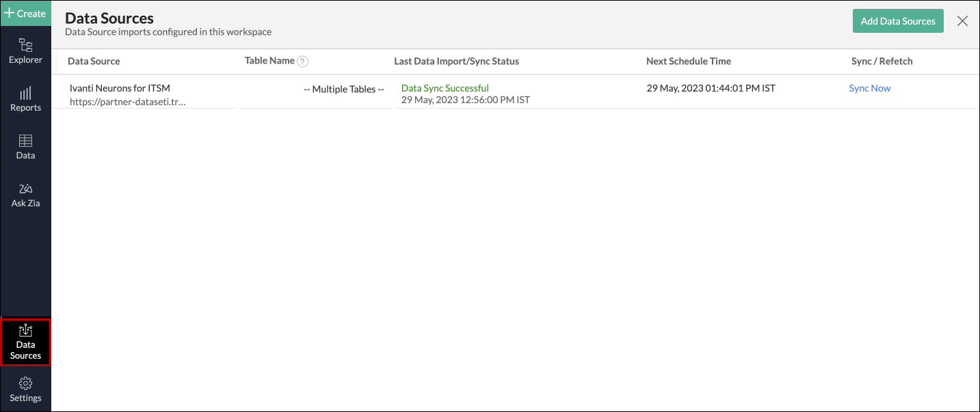
Task: Open Ask Zia from the sidebar
Action: coord(25,190)
